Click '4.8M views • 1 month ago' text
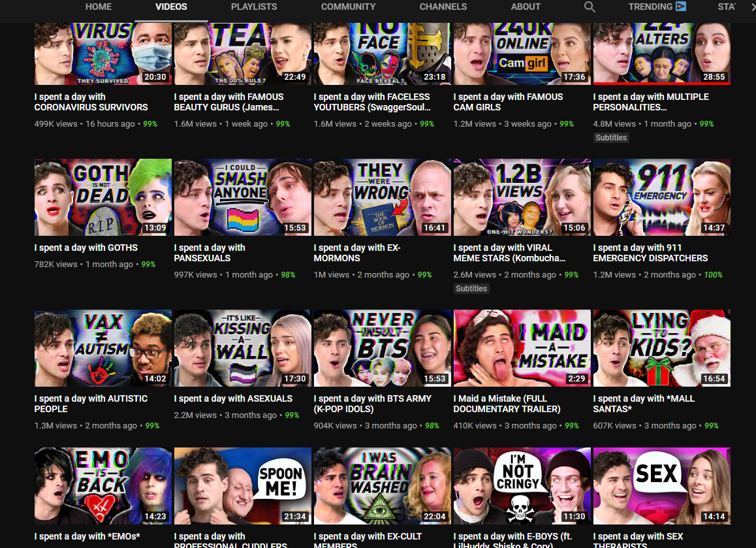This screenshot has height=548, width=756. pos(642,124)
